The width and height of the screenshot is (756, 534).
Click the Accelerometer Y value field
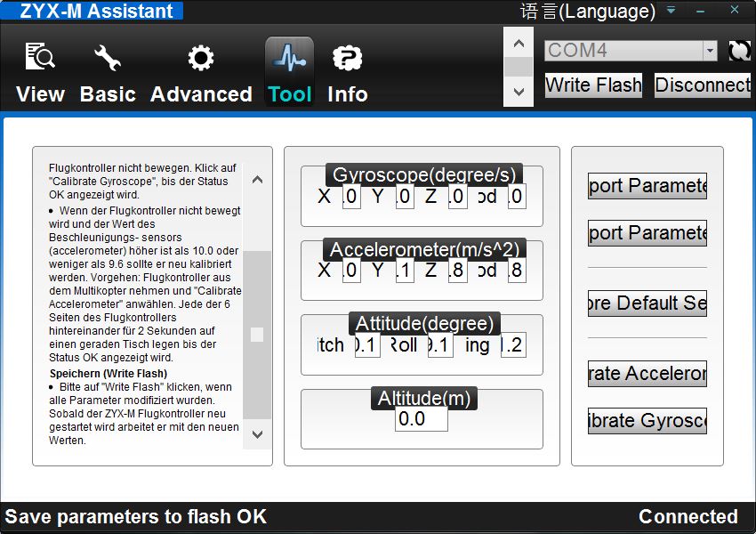pos(405,271)
